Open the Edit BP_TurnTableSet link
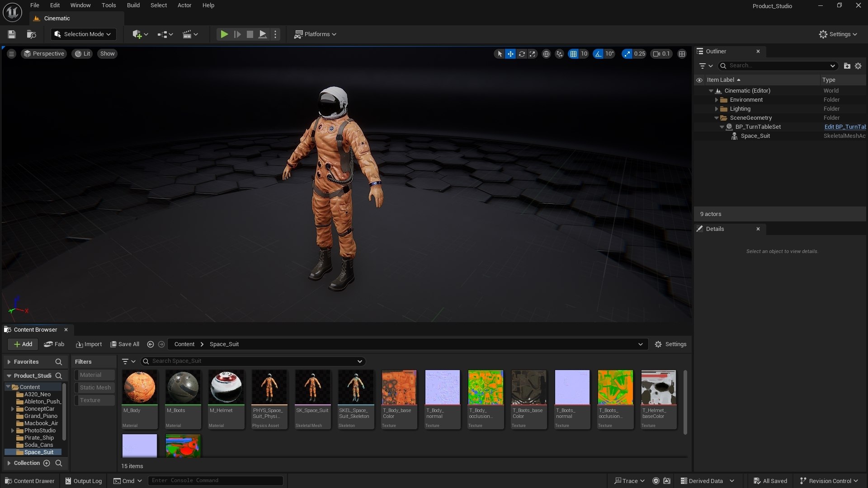The width and height of the screenshot is (868, 488). point(845,127)
